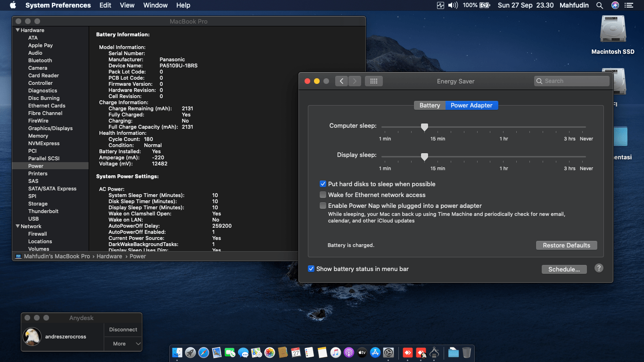Select Firewall under Network
Viewport: 644px width, 362px height.
click(38, 234)
